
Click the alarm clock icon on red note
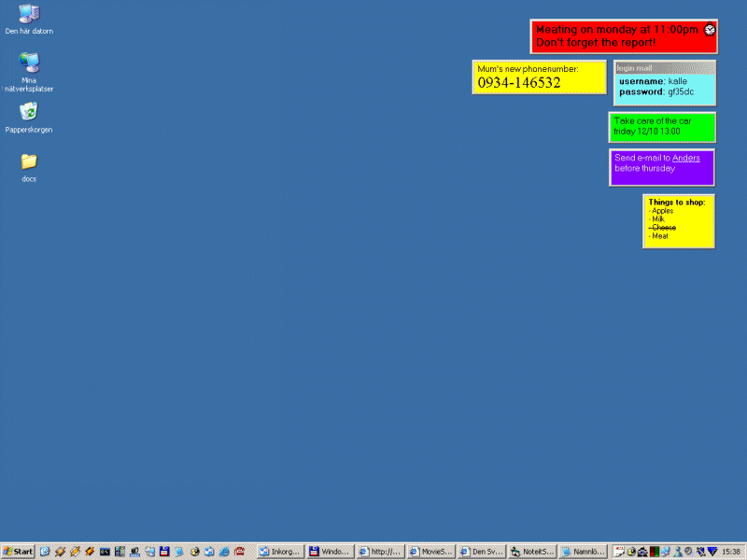[x=710, y=30]
